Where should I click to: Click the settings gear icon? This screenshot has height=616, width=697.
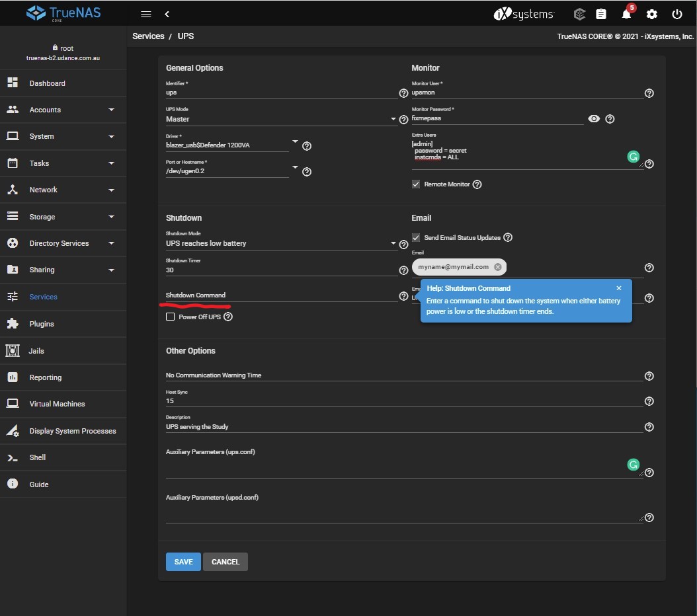click(651, 14)
